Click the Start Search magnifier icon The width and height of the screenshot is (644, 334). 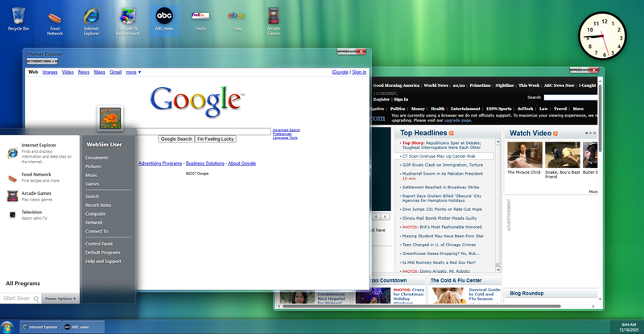click(x=36, y=299)
